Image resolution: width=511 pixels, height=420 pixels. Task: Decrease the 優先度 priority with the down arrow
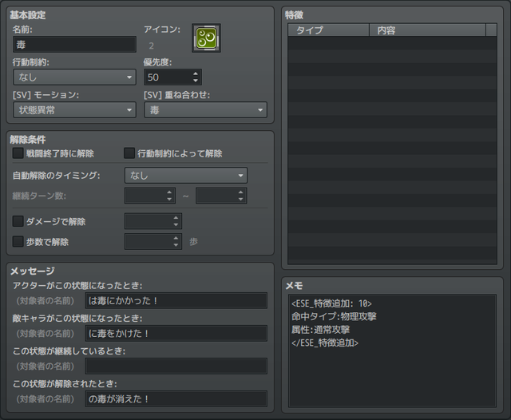pos(196,81)
